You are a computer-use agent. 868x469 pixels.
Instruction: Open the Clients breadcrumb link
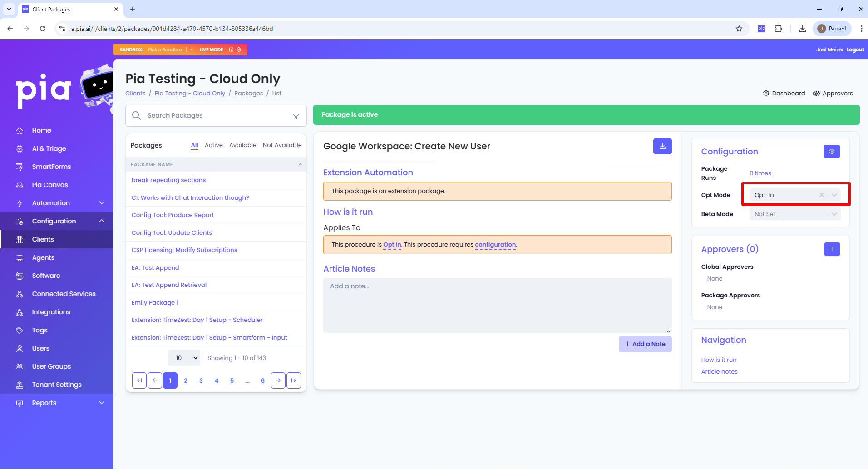(135, 94)
